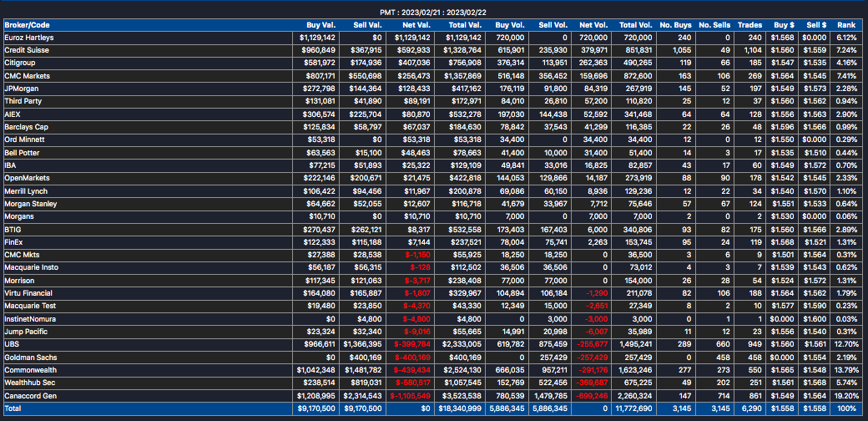This screenshot has height=421, width=868.
Task: Select the OpenMarkets broker name
Action: tap(27, 178)
